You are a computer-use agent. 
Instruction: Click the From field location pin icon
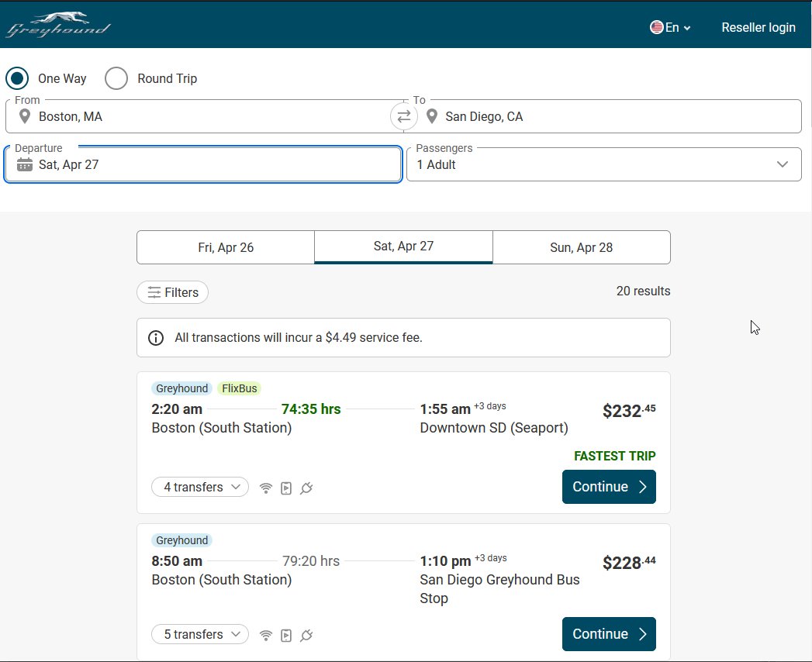tap(24, 116)
